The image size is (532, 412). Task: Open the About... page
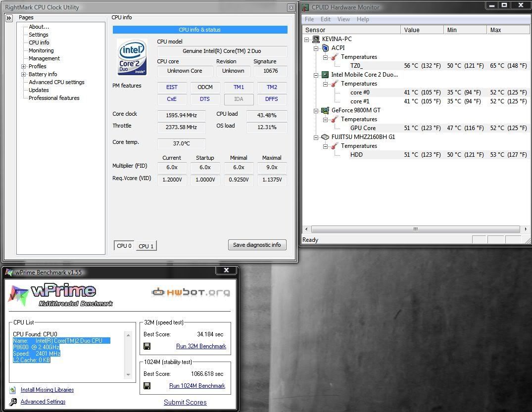coord(39,27)
